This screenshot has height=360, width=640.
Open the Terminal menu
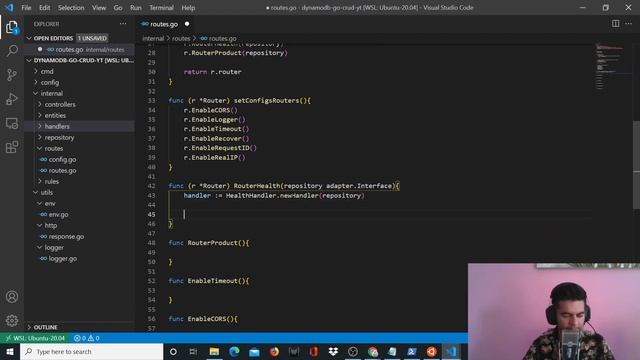click(161, 8)
